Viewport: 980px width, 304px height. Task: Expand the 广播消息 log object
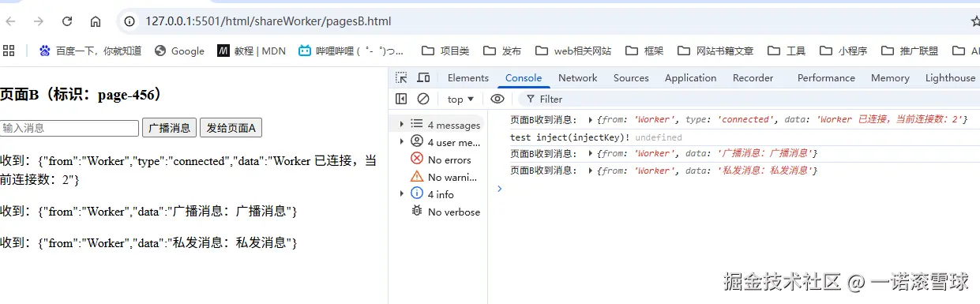click(591, 153)
